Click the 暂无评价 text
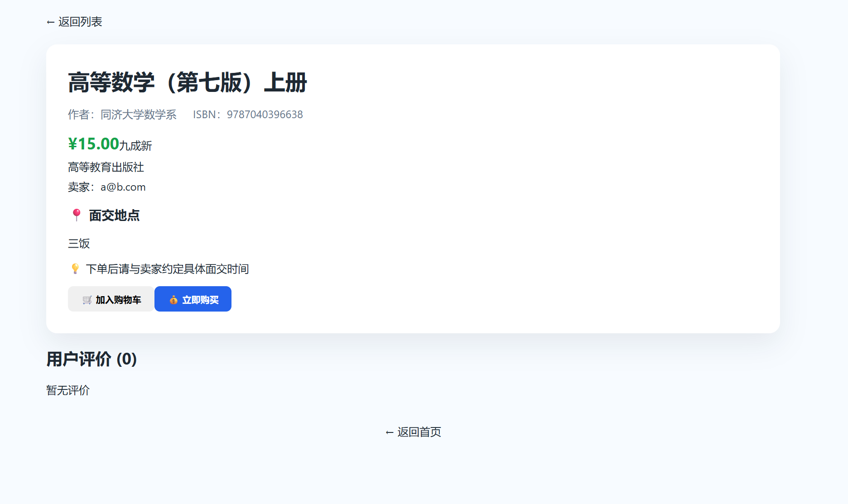848x504 pixels. pyautogui.click(x=67, y=390)
